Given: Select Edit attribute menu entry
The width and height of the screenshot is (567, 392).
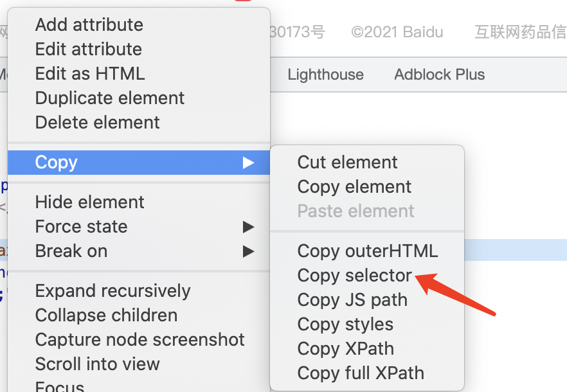Looking at the screenshot, I should [x=89, y=49].
